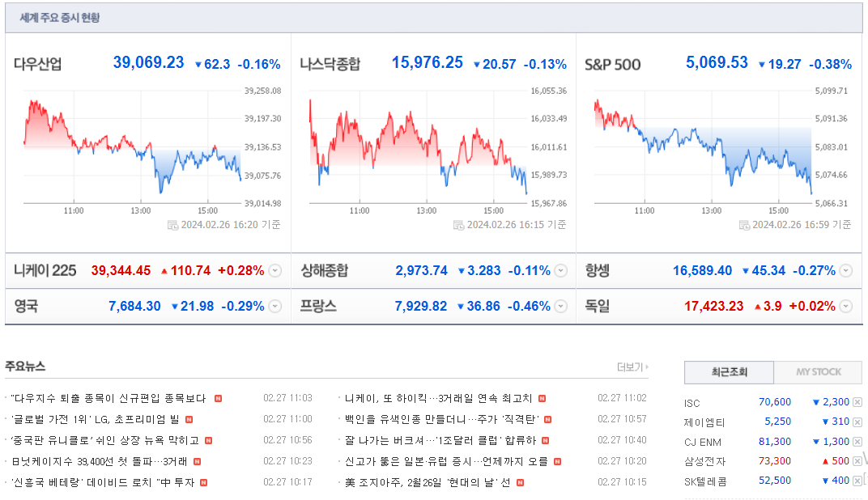Image resolution: width=868 pixels, height=500 pixels.
Task: Expand the 니케이 225 index row
Action: click(x=275, y=271)
